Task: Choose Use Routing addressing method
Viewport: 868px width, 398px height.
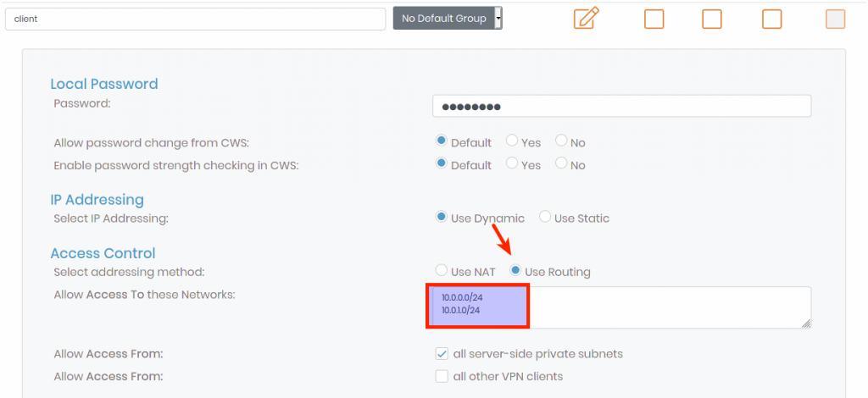Action: click(515, 271)
